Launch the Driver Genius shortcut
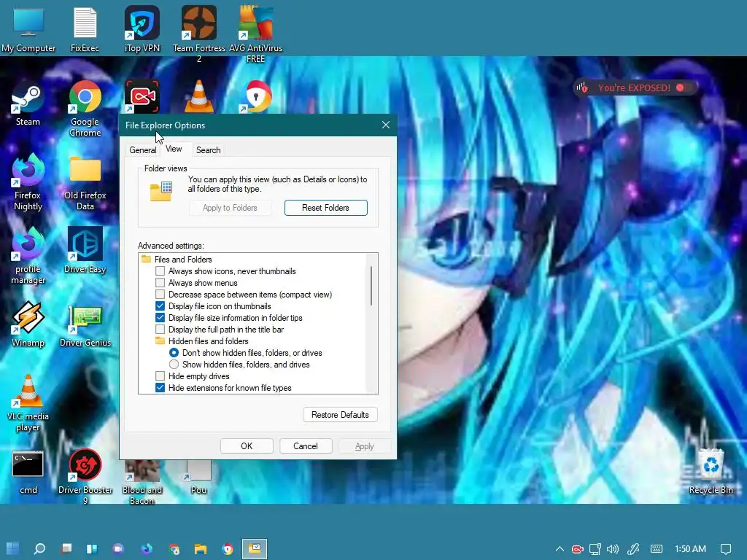 click(85, 326)
